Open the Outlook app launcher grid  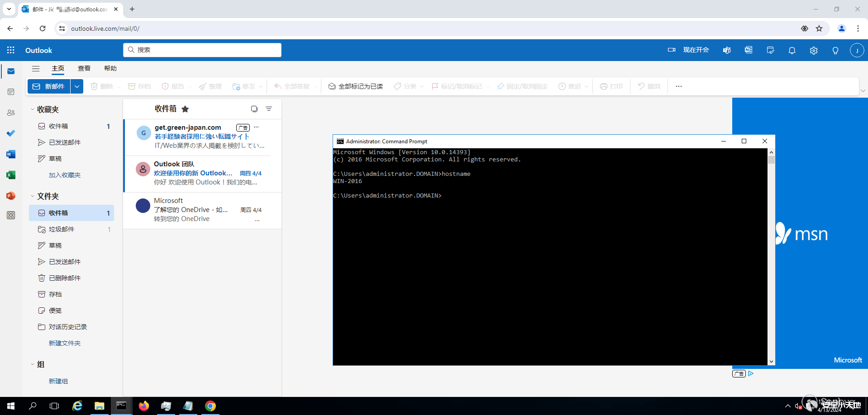pyautogui.click(x=11, y=50)
